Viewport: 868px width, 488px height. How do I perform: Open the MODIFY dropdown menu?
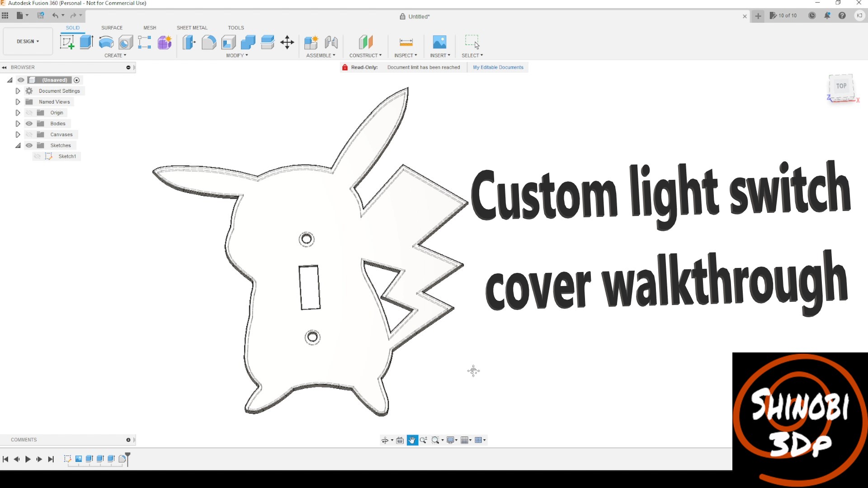click(237, 56)
